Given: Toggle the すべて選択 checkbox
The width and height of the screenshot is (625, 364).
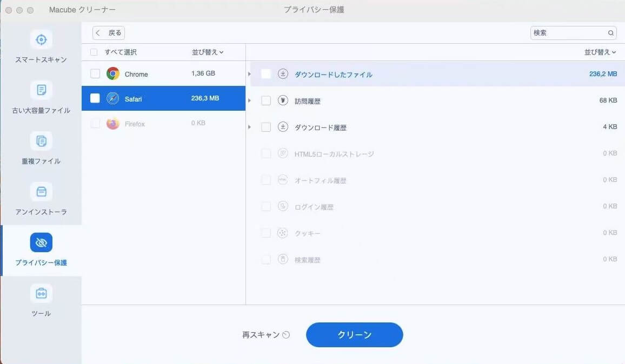Looking at the screenshot, I should tap(94, 52).
